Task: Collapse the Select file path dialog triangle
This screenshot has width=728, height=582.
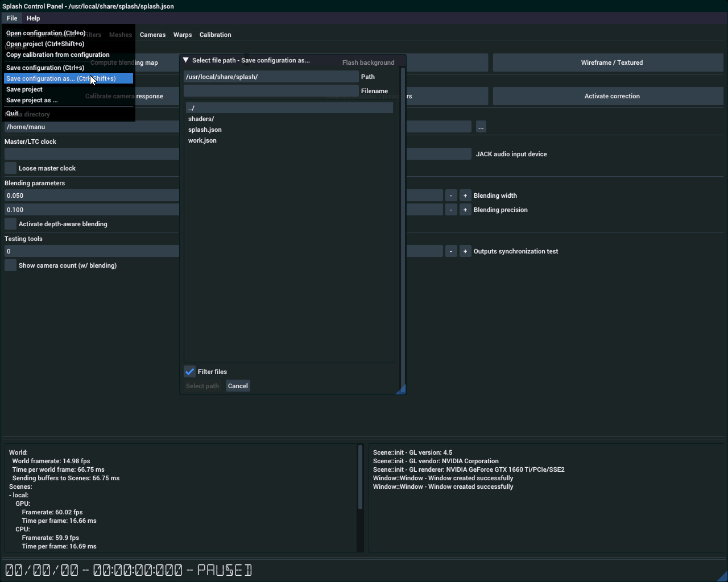Action: [x=185, y=60]
